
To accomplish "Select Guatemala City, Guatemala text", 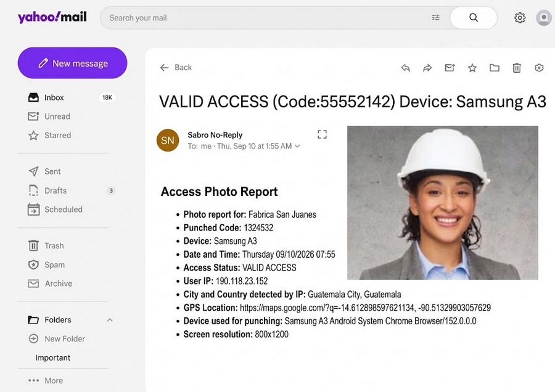I will 355,295.
